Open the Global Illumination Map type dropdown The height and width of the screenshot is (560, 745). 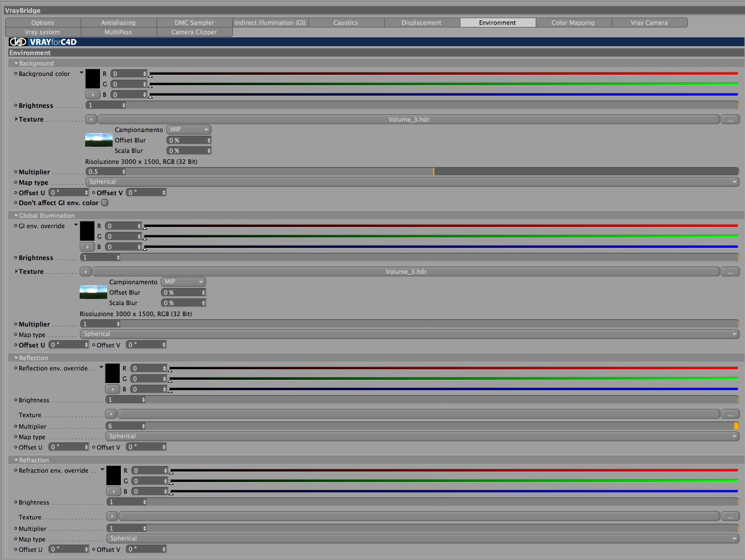[x=409, y=334]
